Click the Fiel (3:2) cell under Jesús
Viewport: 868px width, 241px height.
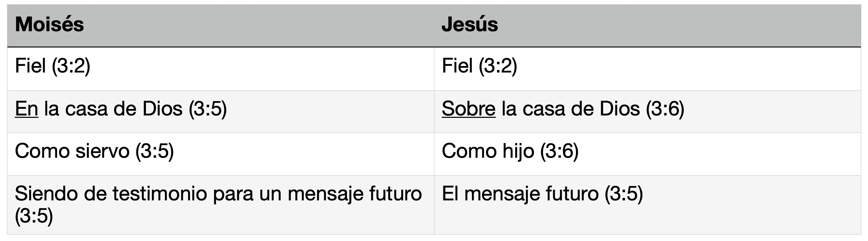coord(647,69)
